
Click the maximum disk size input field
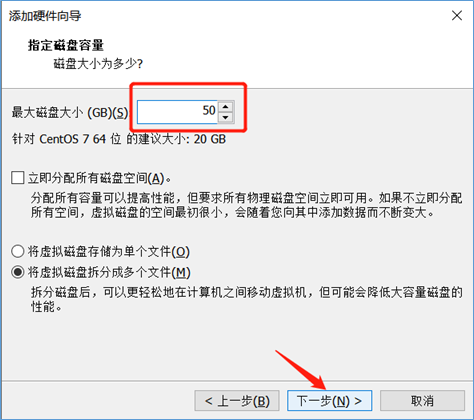(x=177, y=112)
